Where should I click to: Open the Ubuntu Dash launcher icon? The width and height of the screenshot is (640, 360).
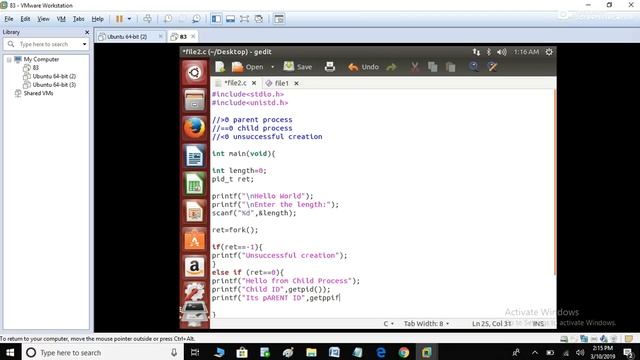click(194, 73)
